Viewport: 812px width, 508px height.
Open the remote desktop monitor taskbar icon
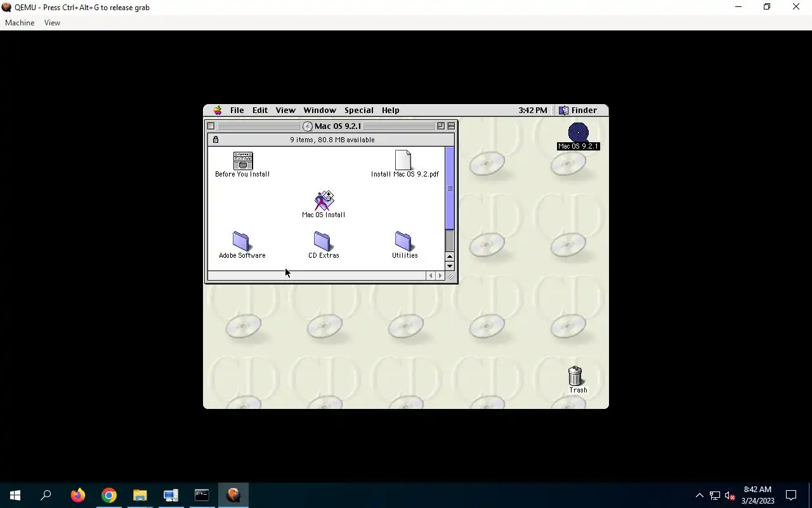click(x=171, y=495)
